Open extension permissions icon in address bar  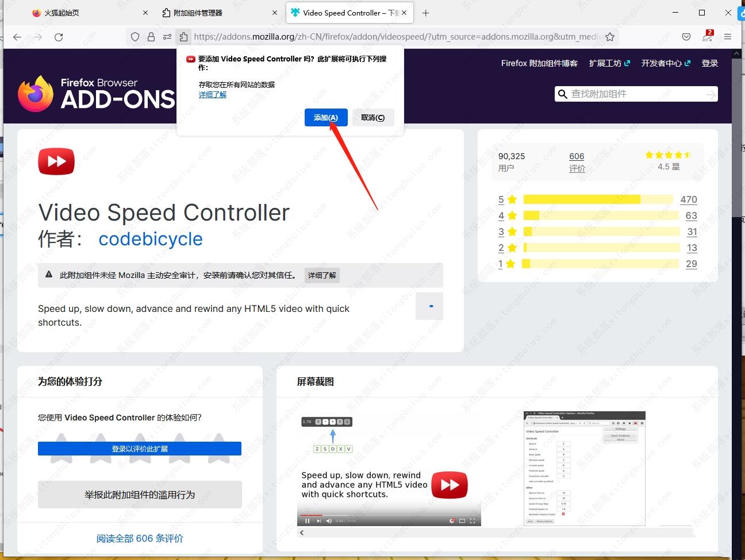(183, 37)
